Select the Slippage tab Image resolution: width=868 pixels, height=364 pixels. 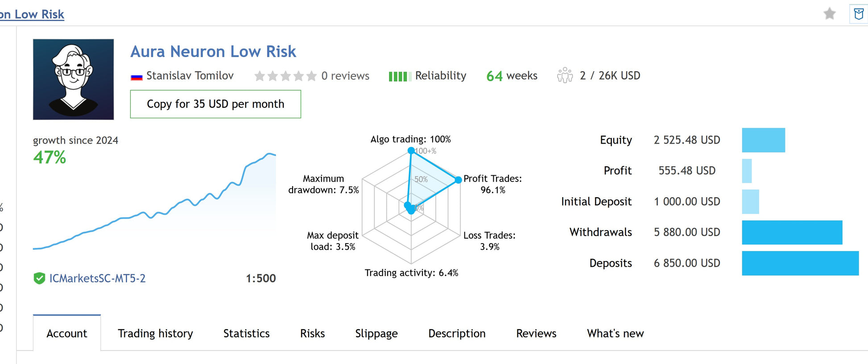tap(376, 333)
